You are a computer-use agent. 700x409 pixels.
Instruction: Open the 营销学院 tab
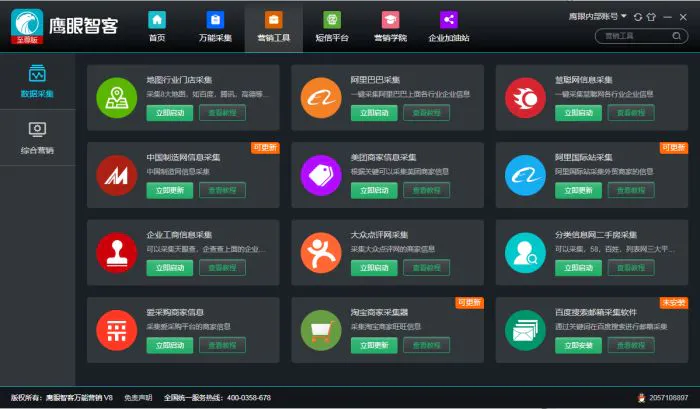click(x=390, y=27)
